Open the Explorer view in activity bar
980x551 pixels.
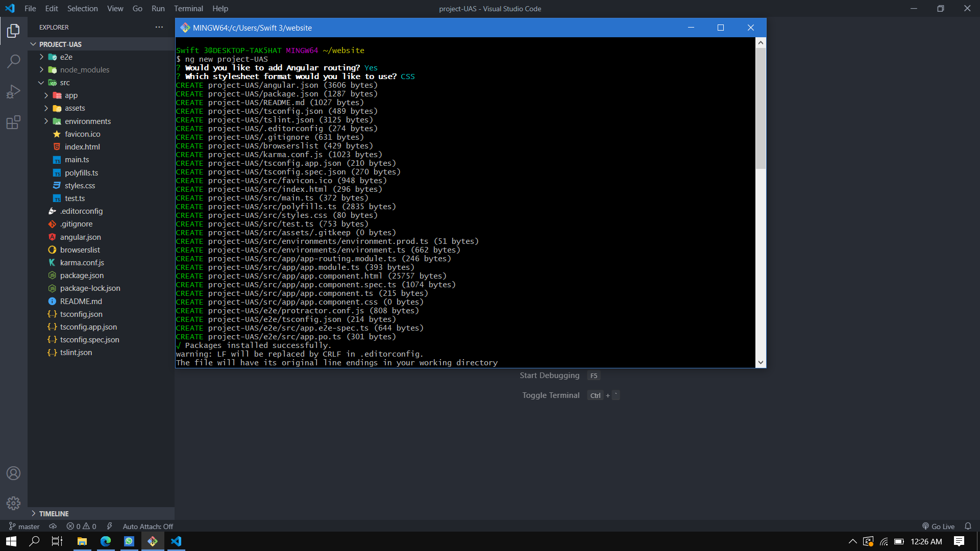13,31
